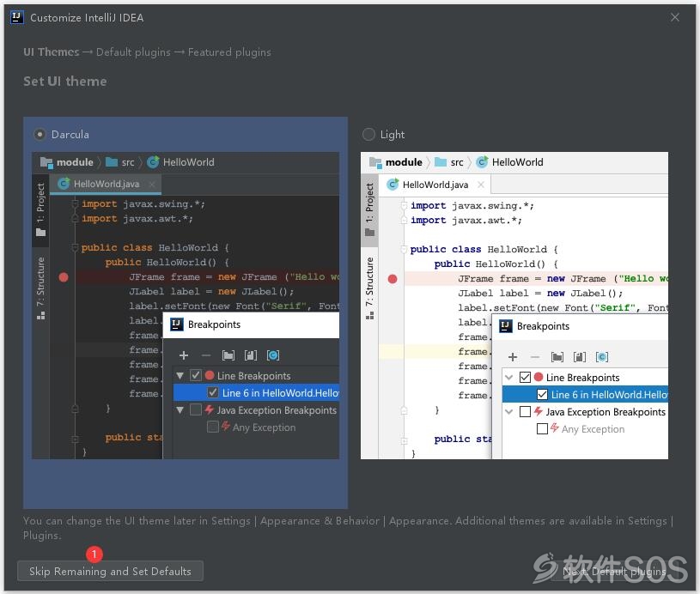The image size is (700, 594).
Task: Select HelloWorld.java tab in Light preview
Action: point(435,185)
